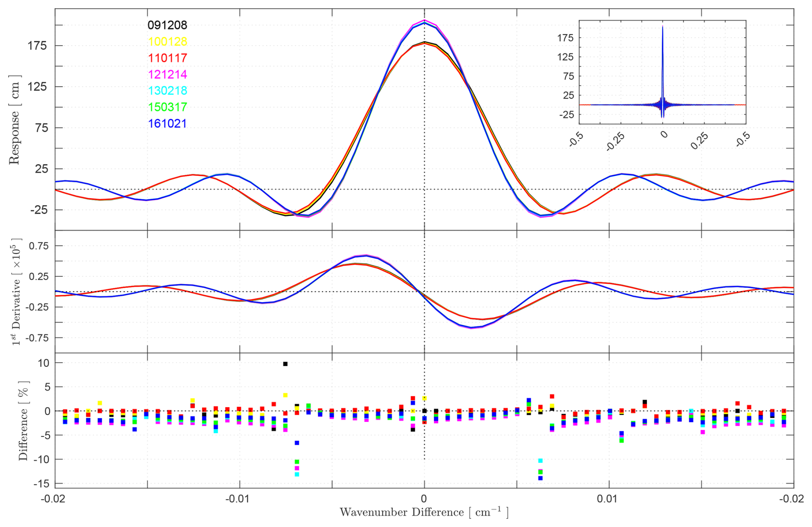Click the 091208 legend label

167,25
